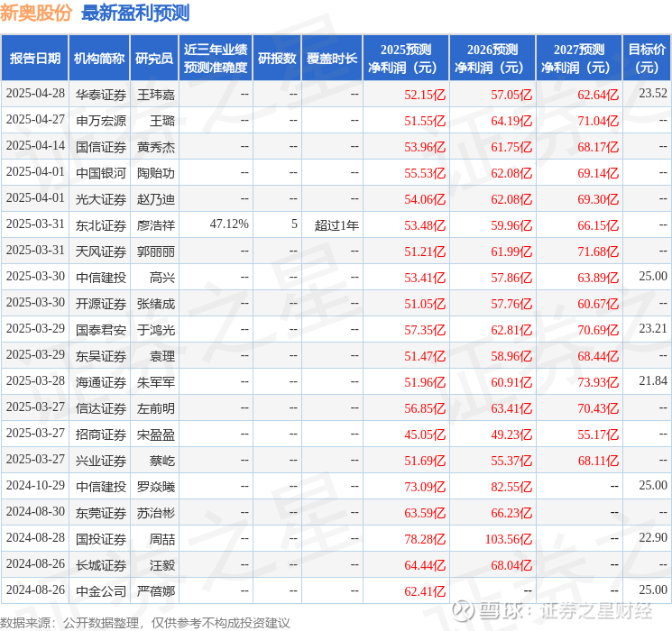Select the 信达证券 institution cell

[101, 408]
